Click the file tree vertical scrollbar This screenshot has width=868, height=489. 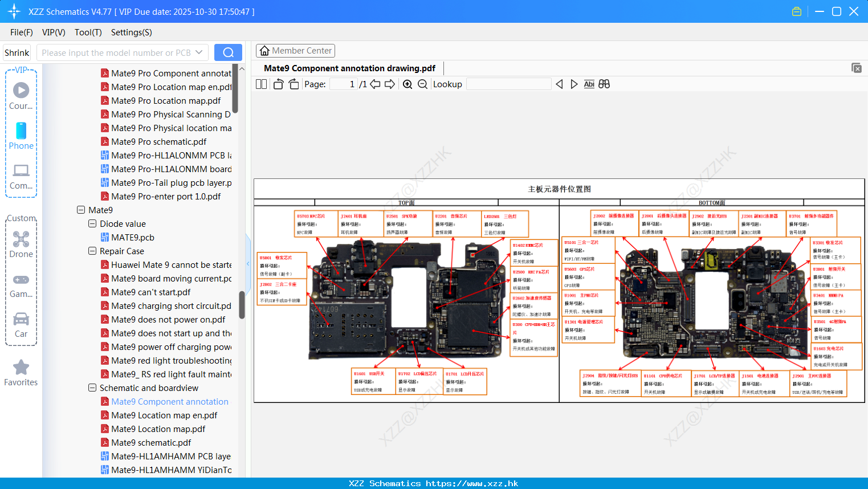coord(242,305)
